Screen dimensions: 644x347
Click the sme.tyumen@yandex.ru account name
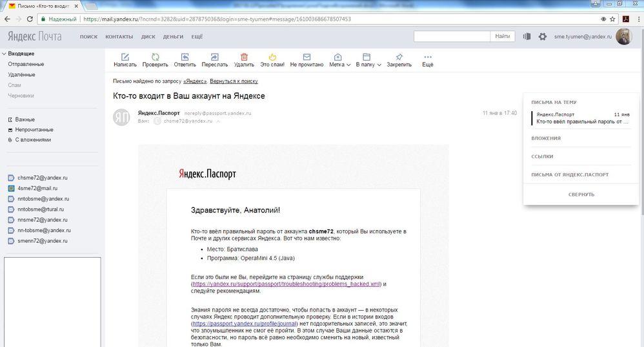pos(583,37)
